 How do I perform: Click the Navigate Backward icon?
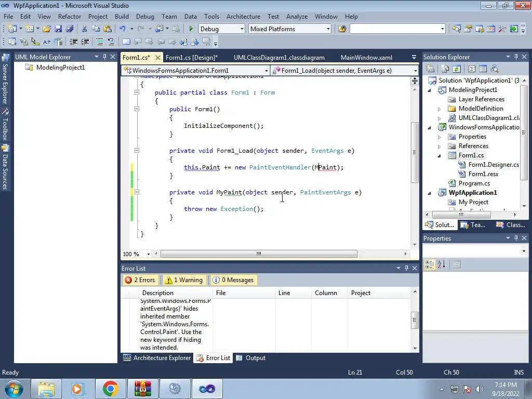(159, 29)
